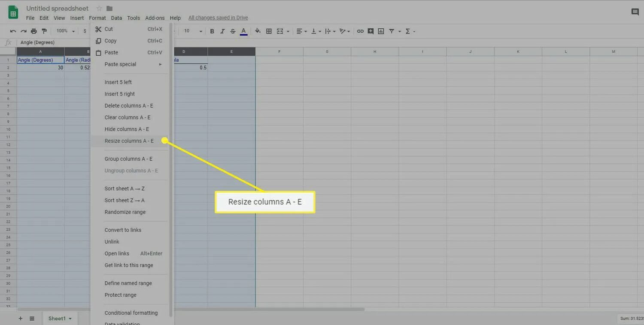644x325 pixels.
Task: Click the Add Sheet plus icon
Action: (x=20, y=319)
